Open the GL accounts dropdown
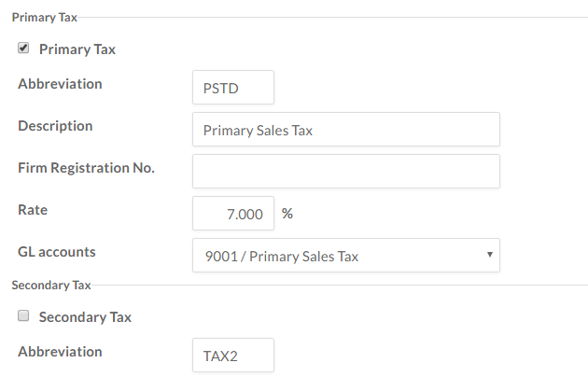Viewport: 588px width, 377px height. pyautogui.click(x=345, y=256)
